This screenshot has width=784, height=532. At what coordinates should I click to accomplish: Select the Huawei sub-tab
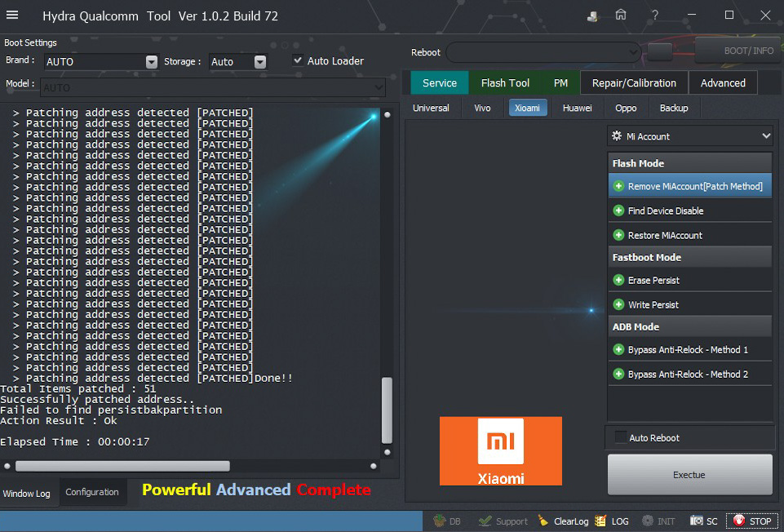click(577, 108)
